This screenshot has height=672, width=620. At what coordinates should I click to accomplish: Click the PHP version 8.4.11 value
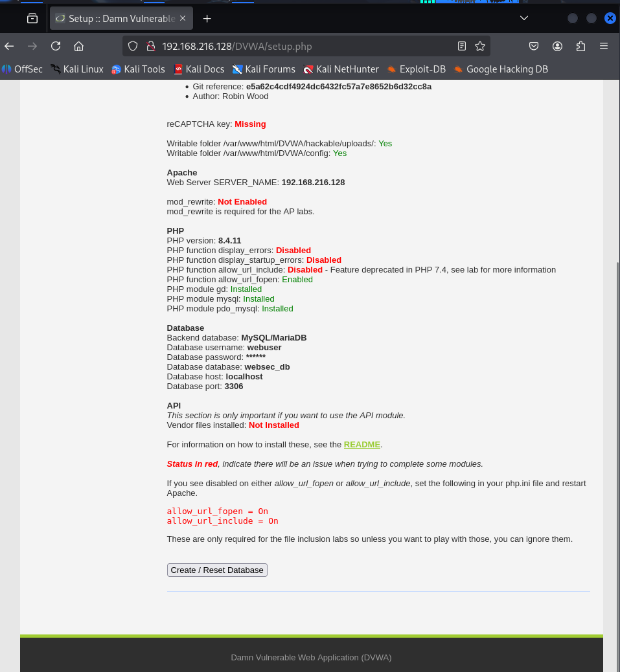coord(230,240)
